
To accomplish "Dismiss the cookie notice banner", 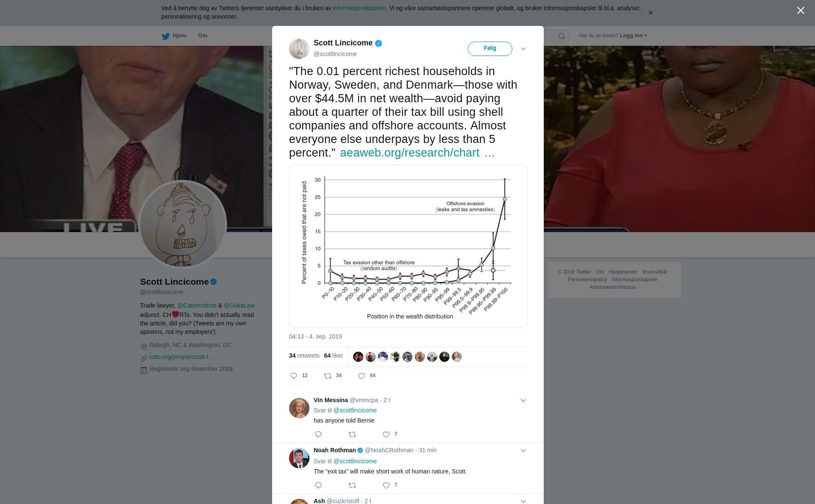I will click(650, 13).
